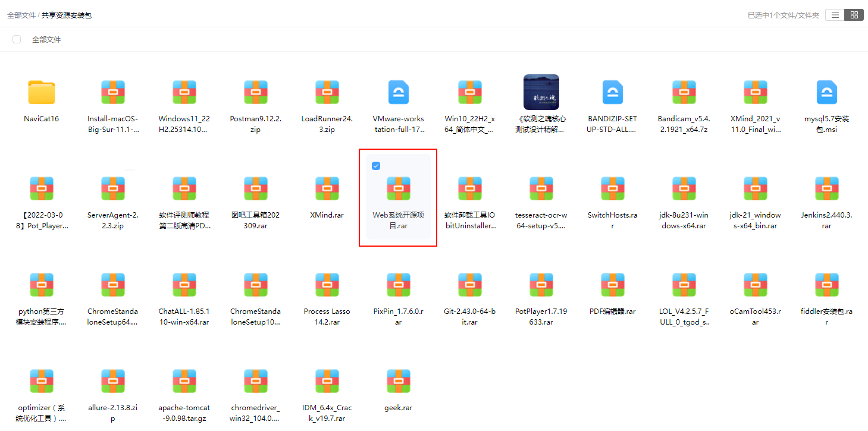Click the geek.rar archive icon

399,381
